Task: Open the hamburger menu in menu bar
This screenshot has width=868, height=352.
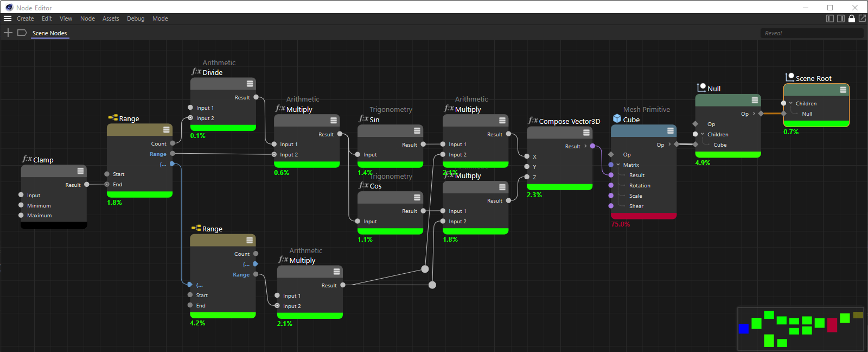Action: (x=8, y=18)
